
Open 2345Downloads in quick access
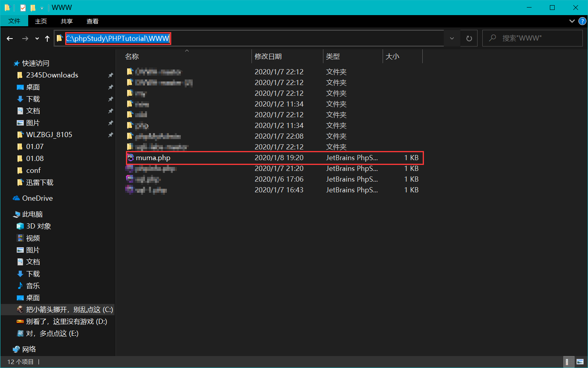tap(52, 75)
